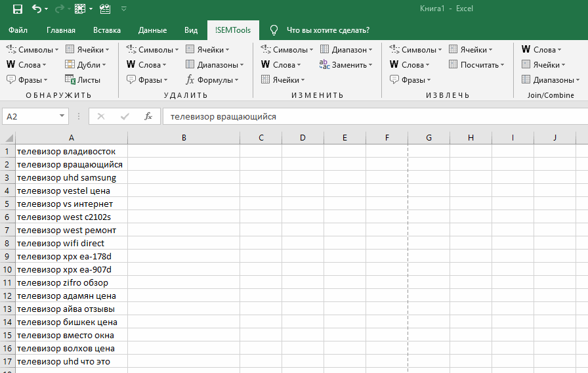The height and width of the screenshot is (373, 588).
Task: Select cell 'телевизор west c2102s'
Action: click(x=72, y=217)
